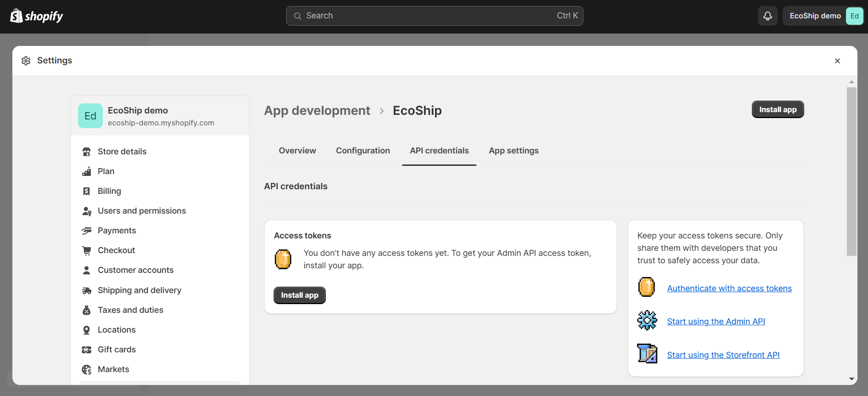This screenshot has height=396, width=868.
Task: Switch to the Configuration tab
Action: pos(363,151)
